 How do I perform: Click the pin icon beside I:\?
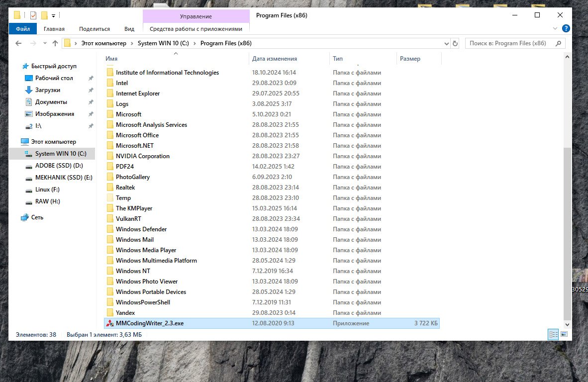click(x=91, y=126)
